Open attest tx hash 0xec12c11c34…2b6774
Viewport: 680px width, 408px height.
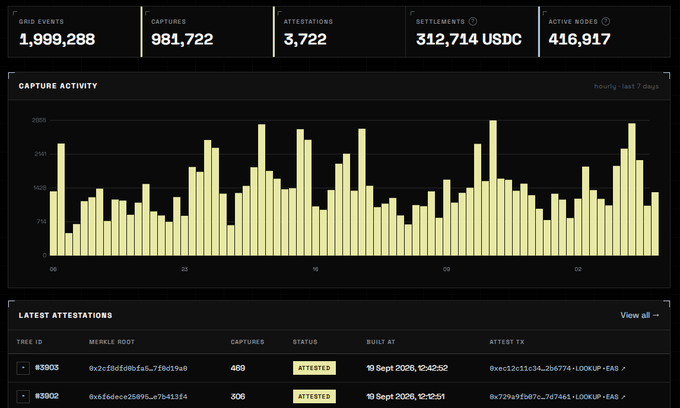coord(530,369)
